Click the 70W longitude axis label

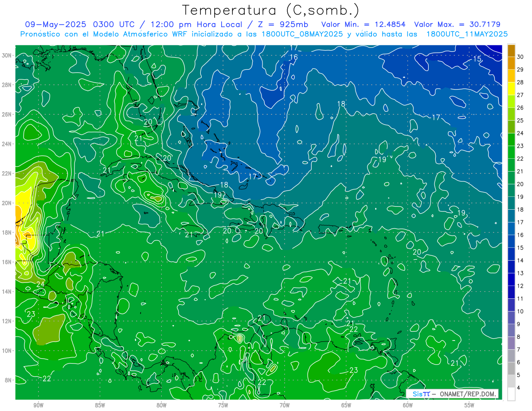[x=285, y=405]
